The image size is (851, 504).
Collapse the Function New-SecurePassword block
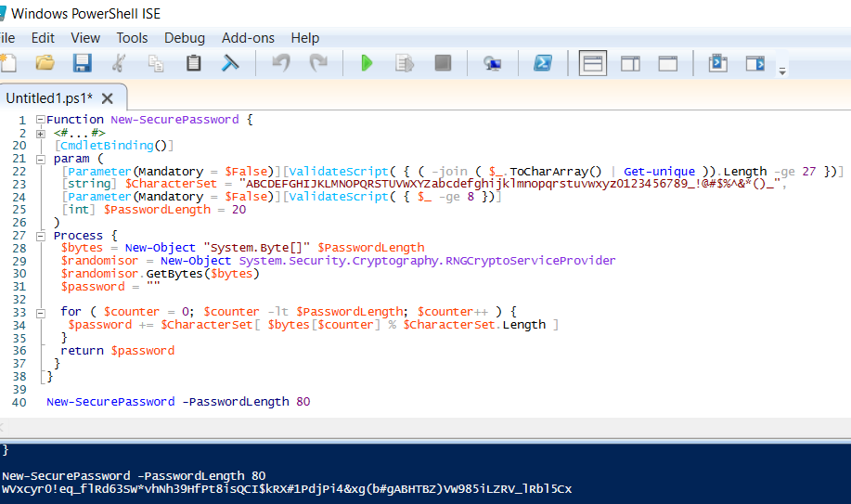[40, 120]
